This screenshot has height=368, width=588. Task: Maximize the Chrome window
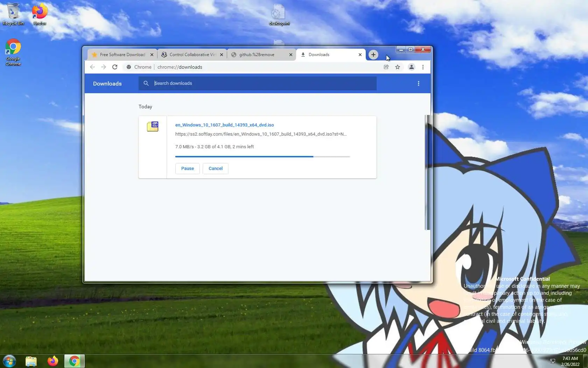411,49
